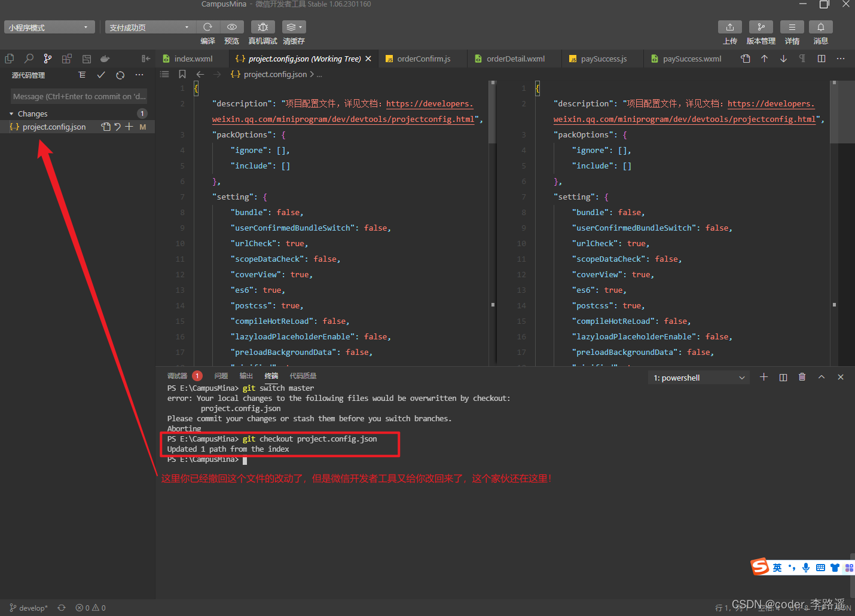This screenshot has width=855, height=616.
Task: Kill terminal with trash icon
Action: pos(802,377)
